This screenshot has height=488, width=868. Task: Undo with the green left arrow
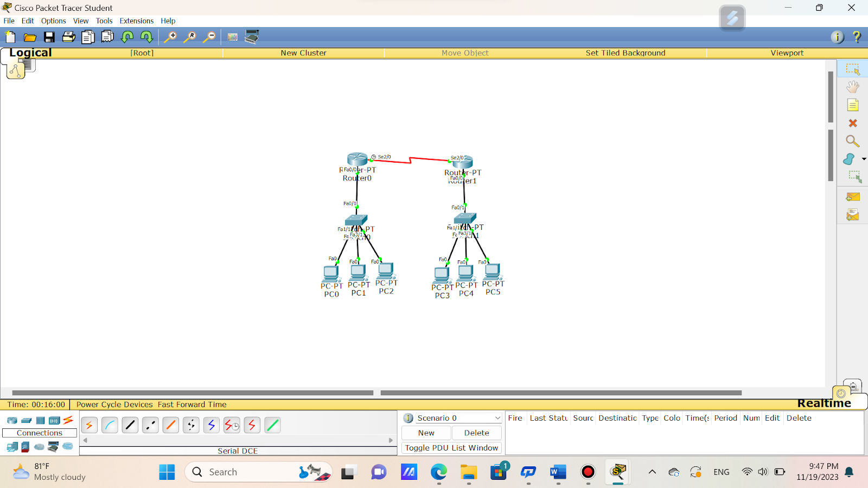pyautogui.click(x=127, y=37)
